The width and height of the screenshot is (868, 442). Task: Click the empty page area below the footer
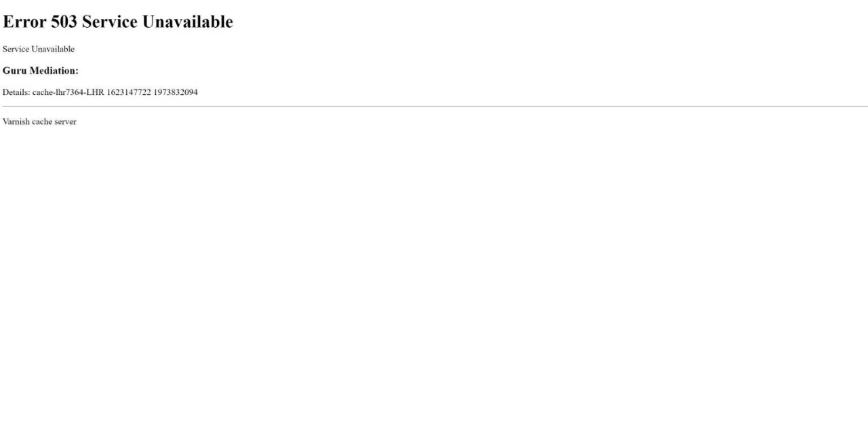click(x=434, y=285)
